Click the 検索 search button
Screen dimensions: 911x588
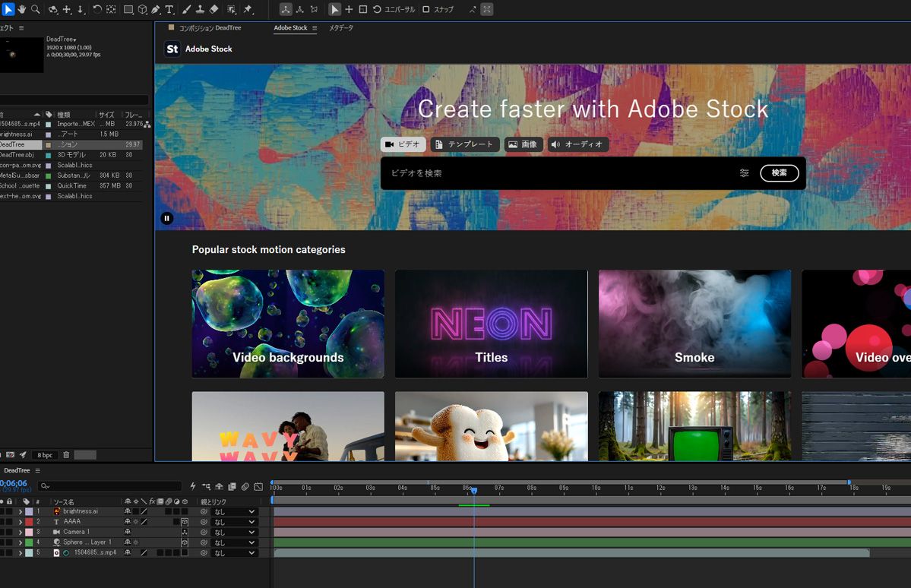pos(779,173)
